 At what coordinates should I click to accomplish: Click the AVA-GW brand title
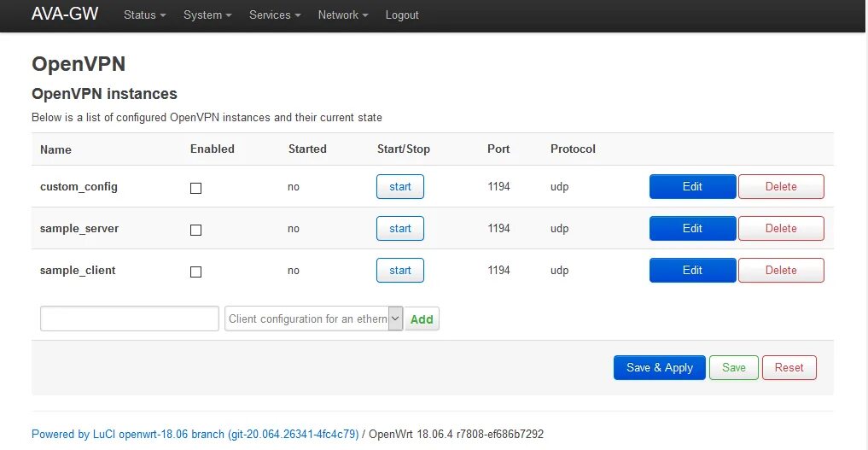click(65, 14)
